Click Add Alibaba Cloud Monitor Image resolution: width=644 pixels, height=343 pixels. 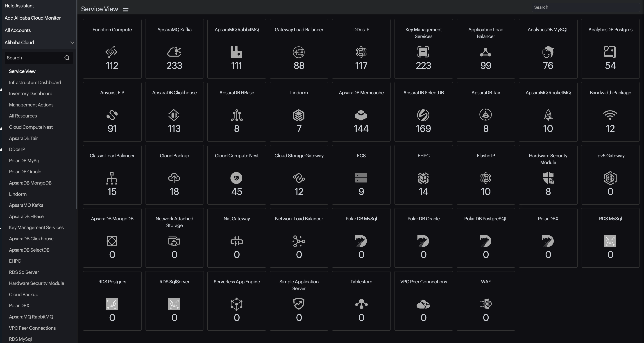[32, 18]
